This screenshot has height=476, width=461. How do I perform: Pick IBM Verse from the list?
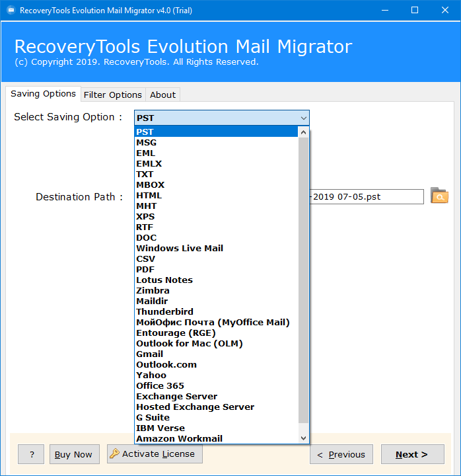coord(216,428)
